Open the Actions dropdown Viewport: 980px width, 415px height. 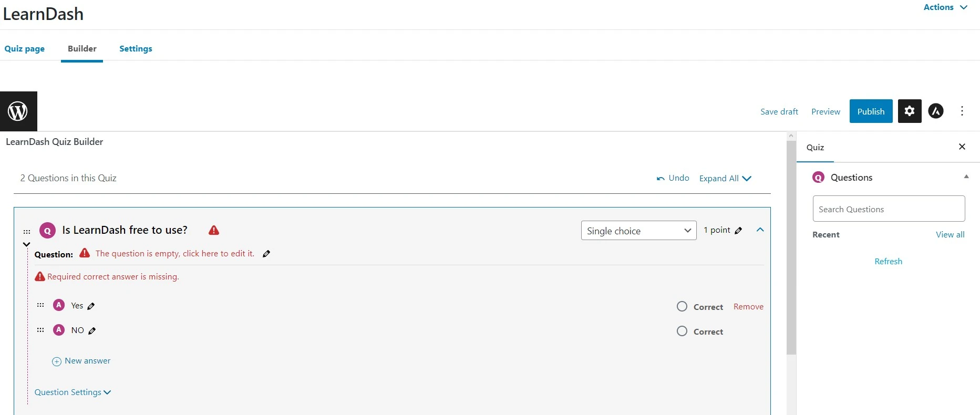pyautogui.click(x=945, y=7)
